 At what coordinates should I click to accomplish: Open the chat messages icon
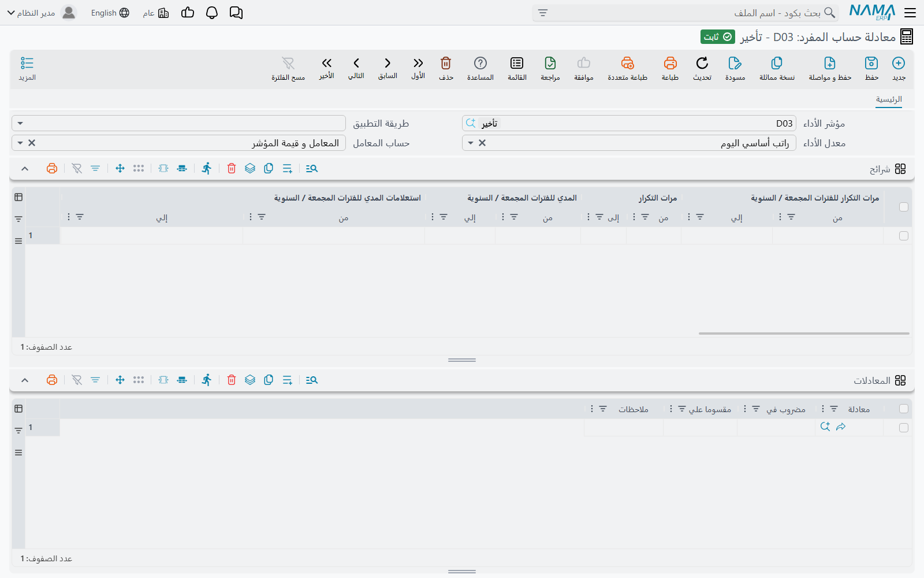coord(236,13)
